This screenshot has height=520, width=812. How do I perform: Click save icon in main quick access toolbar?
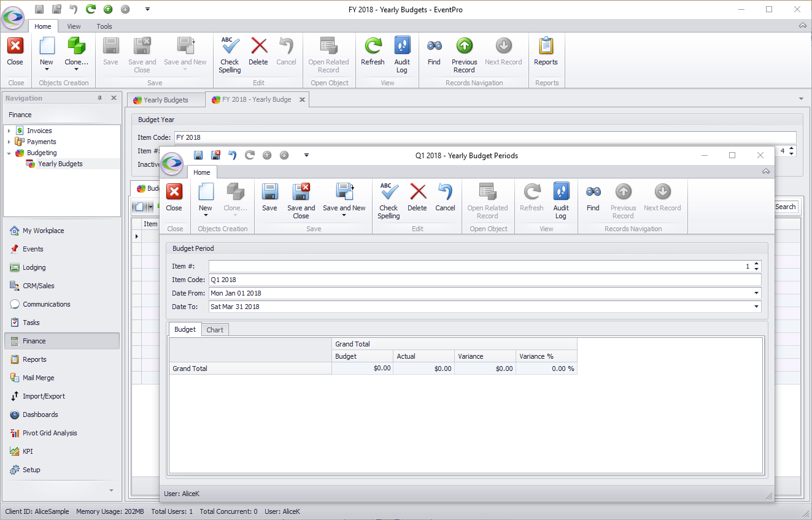[39, 9]
